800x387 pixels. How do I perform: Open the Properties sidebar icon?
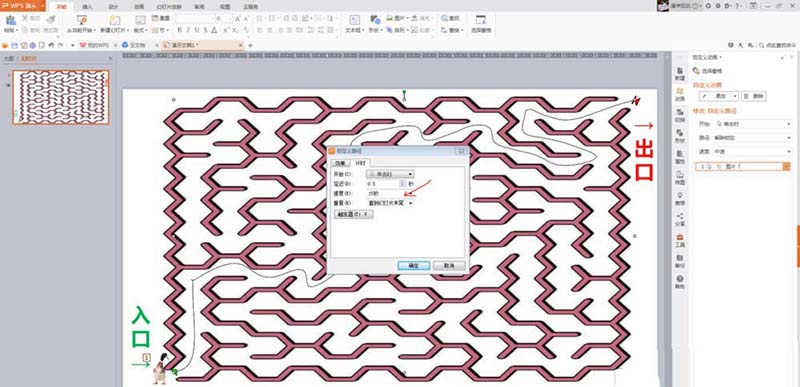pyautogui.click(x=680, y=157)
